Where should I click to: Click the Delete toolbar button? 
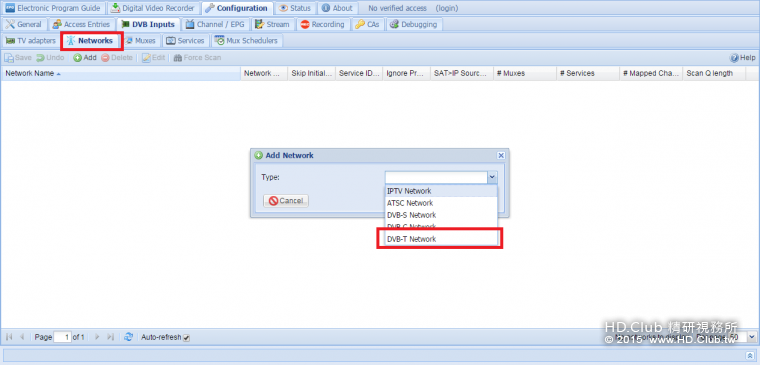click(x=117, y=58)
